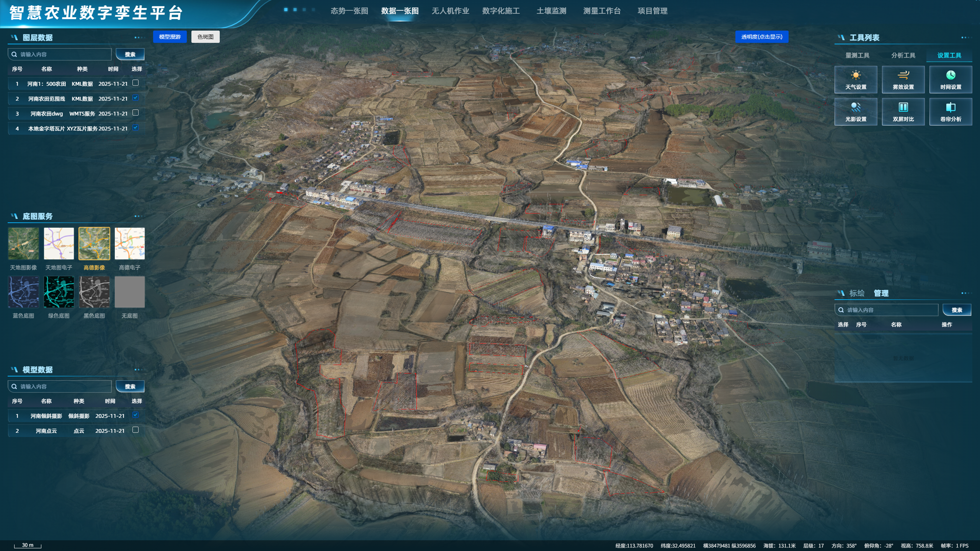Select 河南农田dwg layer row name
The image size is (980, 551).
(x=47, y=114)
